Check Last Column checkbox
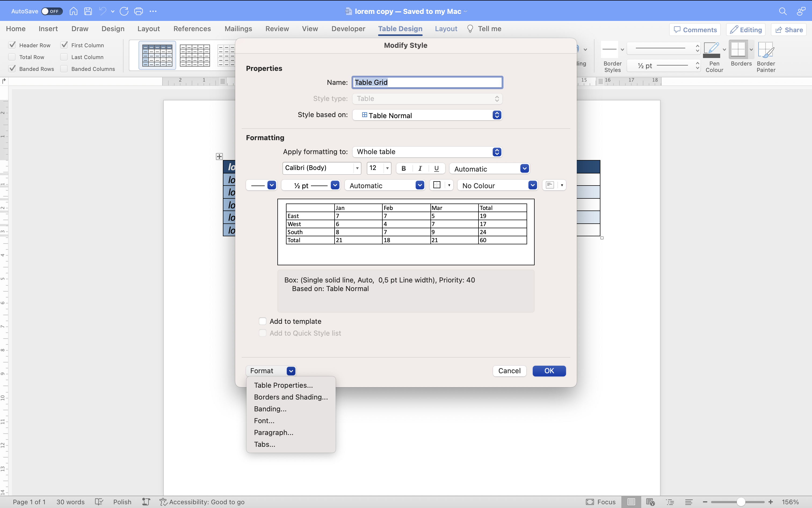Screen dimensions: 812x508 pos(64,57)
